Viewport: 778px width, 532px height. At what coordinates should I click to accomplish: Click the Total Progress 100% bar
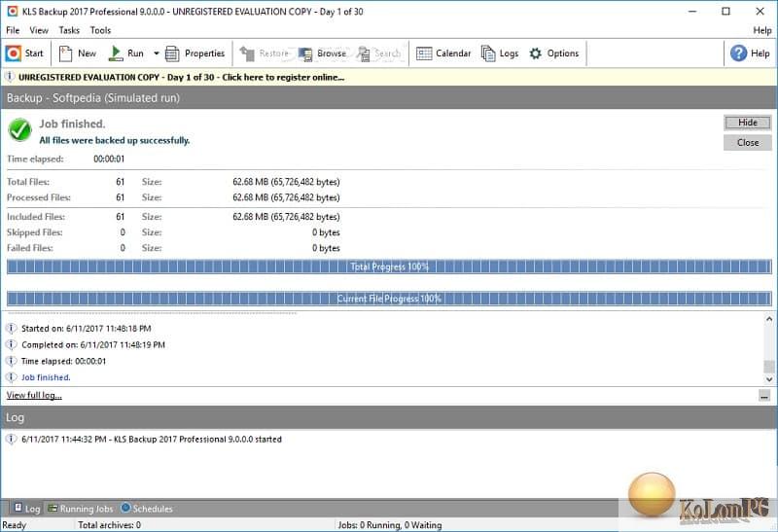(389, 267)
